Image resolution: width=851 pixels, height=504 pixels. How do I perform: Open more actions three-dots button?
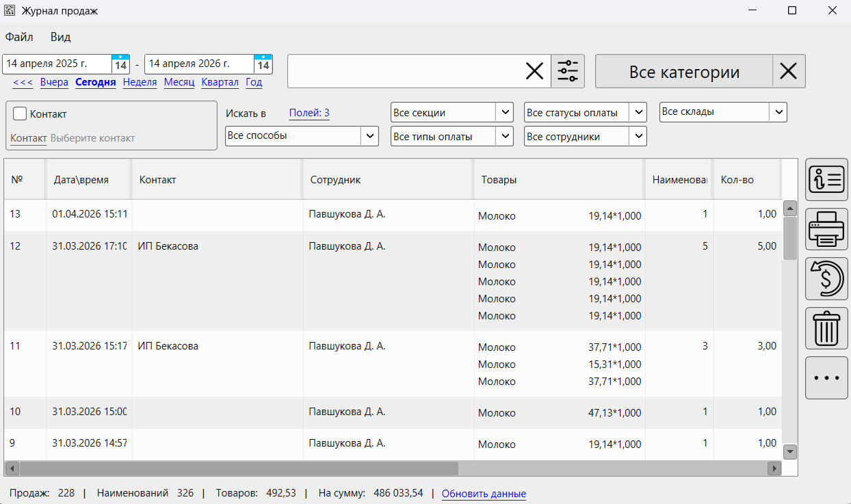[826, 377]
